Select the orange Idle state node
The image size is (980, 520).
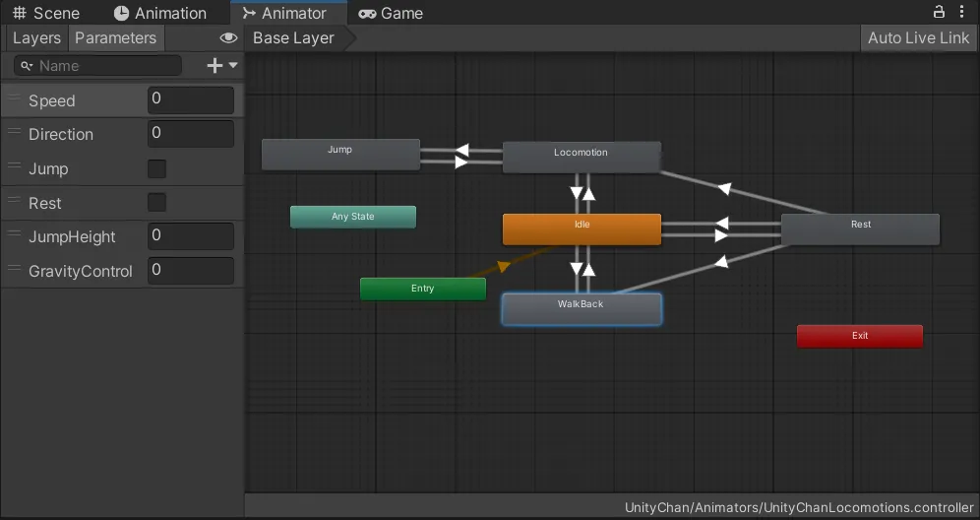(582, 228)
